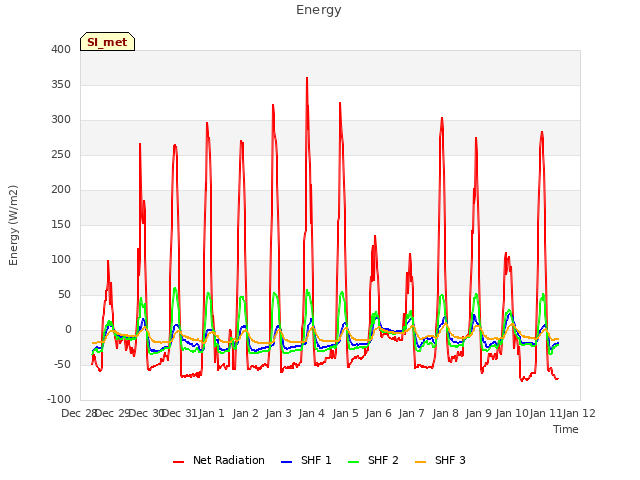The image size is (640, 480).
Task: Click the blue SHF 1 legend swatch
Action: click(287, 462)
